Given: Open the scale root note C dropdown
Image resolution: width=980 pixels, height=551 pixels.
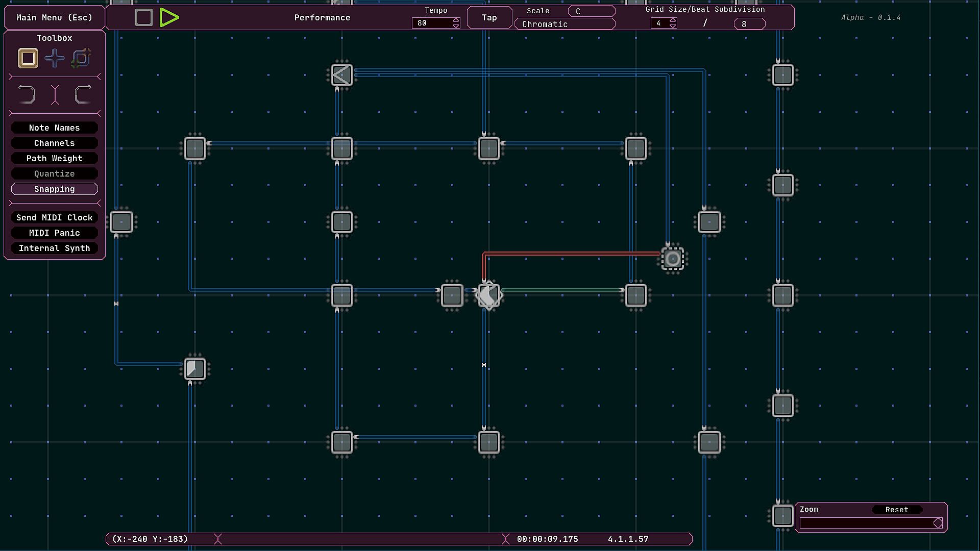Looking at the screenshot, I should (591, 11).
